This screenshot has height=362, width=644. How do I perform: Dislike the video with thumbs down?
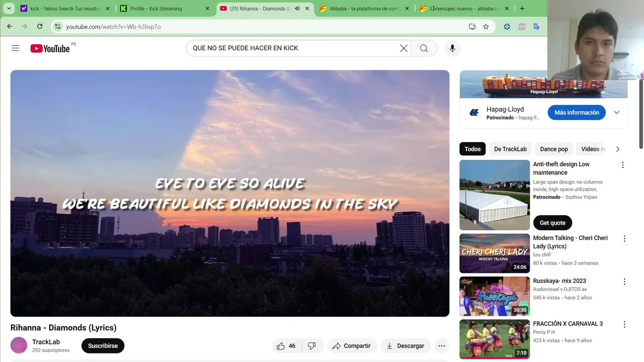point(312,346)
